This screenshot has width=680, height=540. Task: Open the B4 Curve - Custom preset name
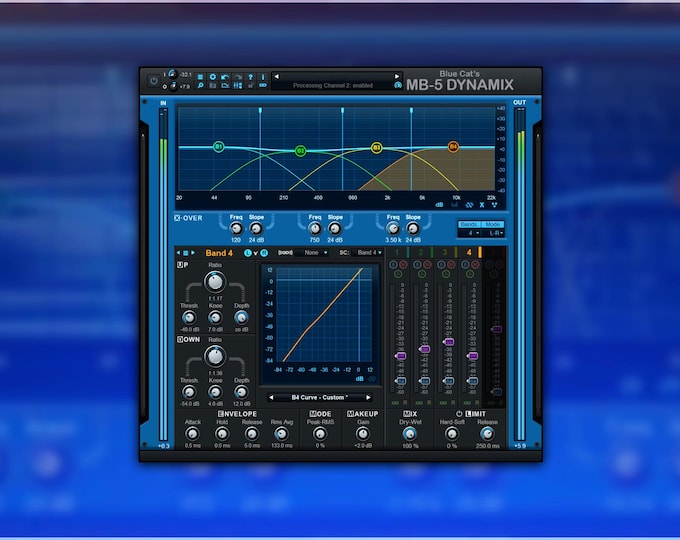[320, 397]
